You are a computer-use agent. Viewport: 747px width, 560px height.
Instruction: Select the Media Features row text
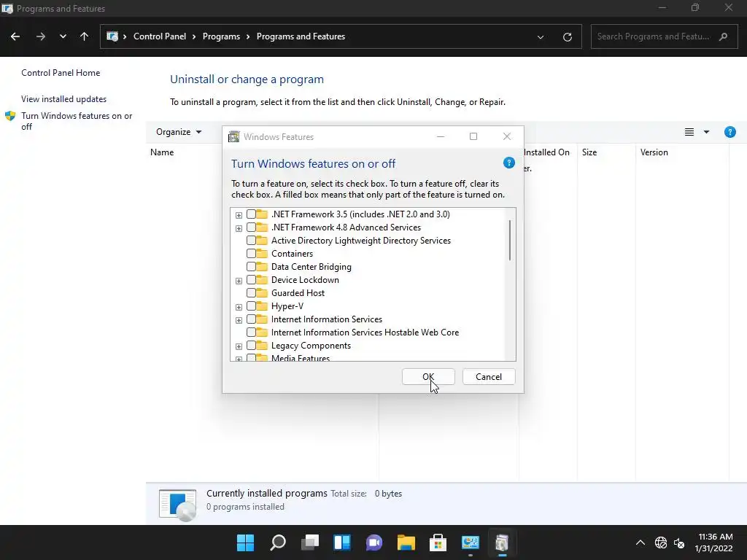pyautogui.click(x=300, y=357)
